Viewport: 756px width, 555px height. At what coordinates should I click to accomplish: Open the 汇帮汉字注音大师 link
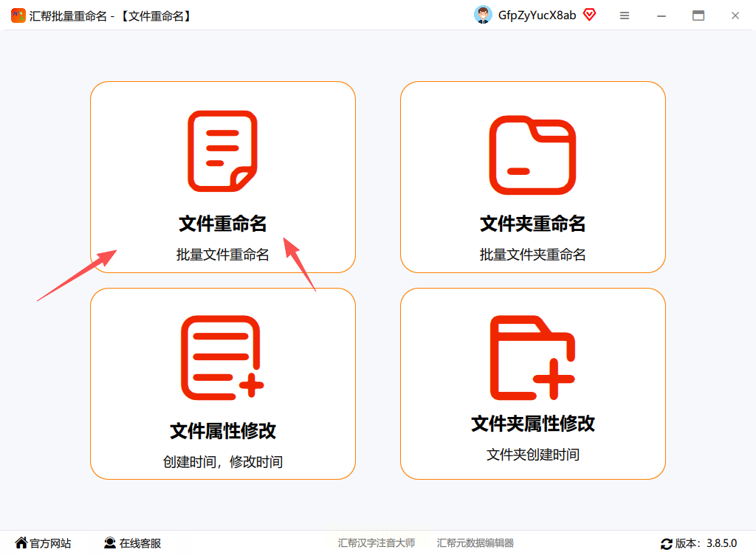coord(376,543)
